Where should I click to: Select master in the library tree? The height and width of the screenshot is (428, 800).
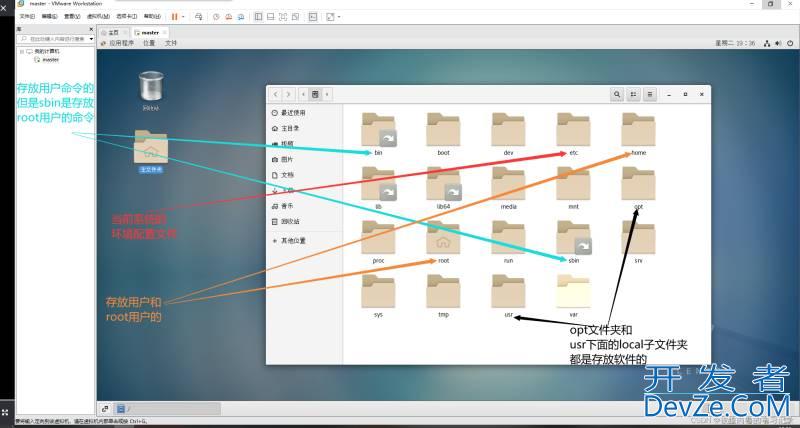49,59
